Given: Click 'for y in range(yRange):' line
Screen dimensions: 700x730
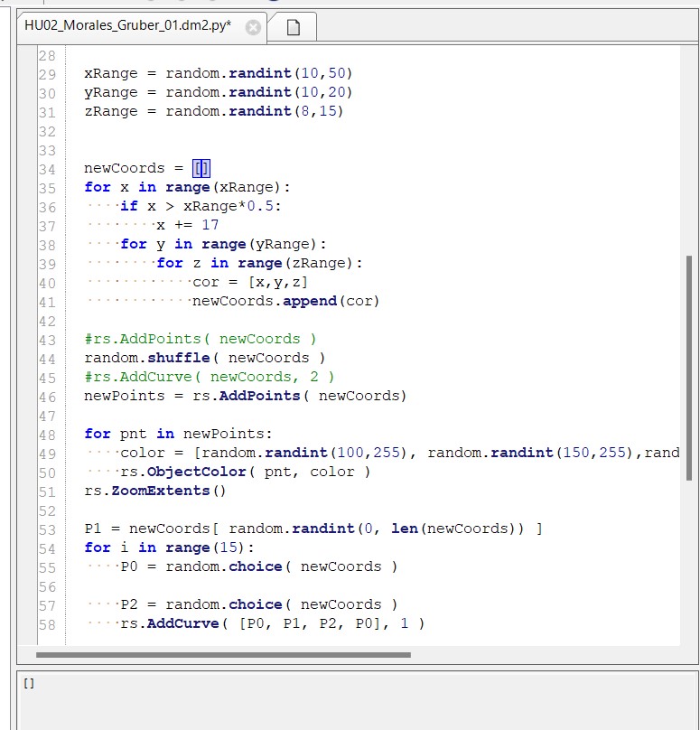Looking at the screenshot, I should click(223, 244).
